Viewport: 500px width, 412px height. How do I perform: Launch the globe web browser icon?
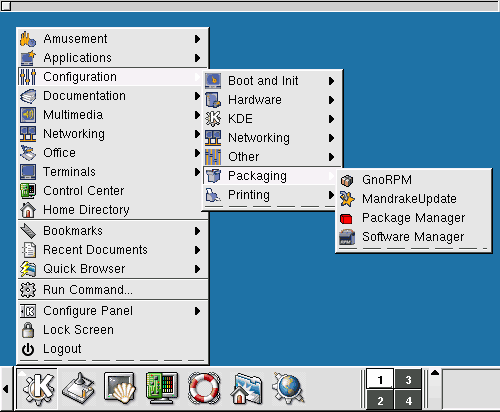pyautogui.click(x=288, y=389)
